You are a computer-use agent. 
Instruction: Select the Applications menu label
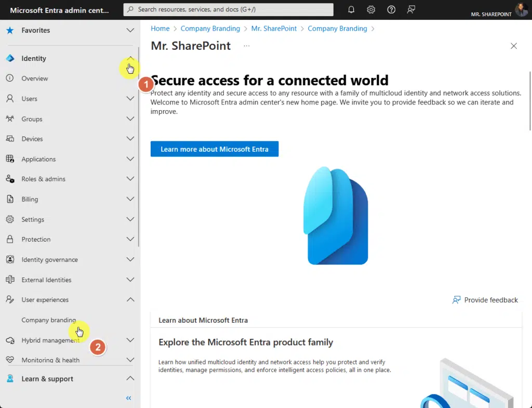tap(38, 159)
